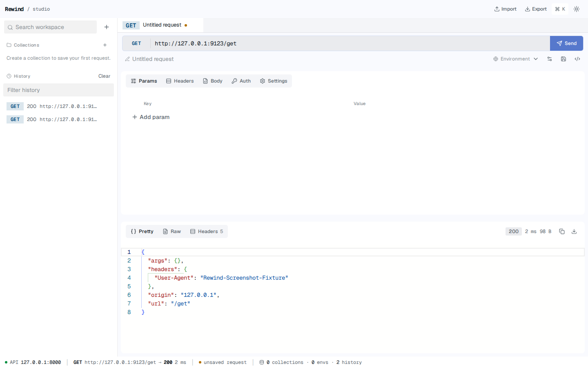Click the pencil icon to rename Untitled request
Image resolution: width=588 pixels, height=368 pixels.
[x=127, y=59]
